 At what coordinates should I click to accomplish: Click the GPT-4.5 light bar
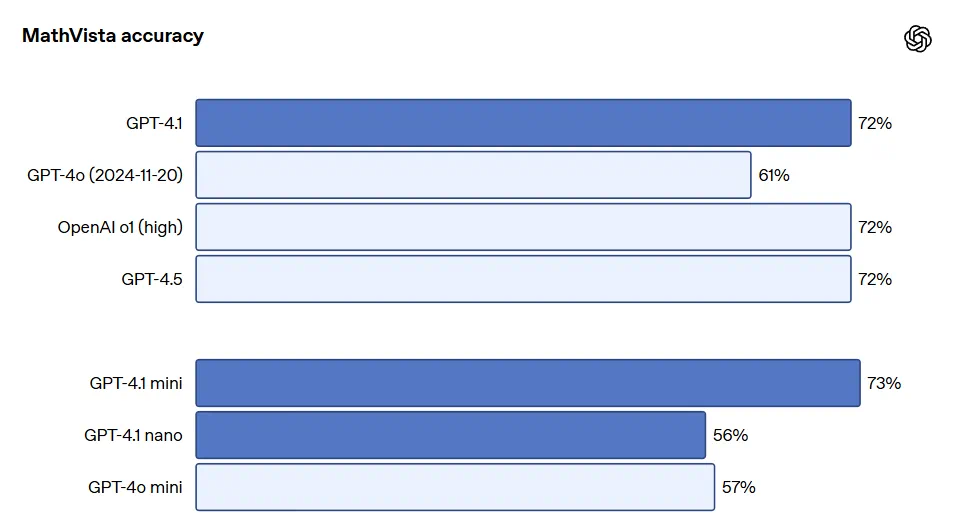point(523,279)
